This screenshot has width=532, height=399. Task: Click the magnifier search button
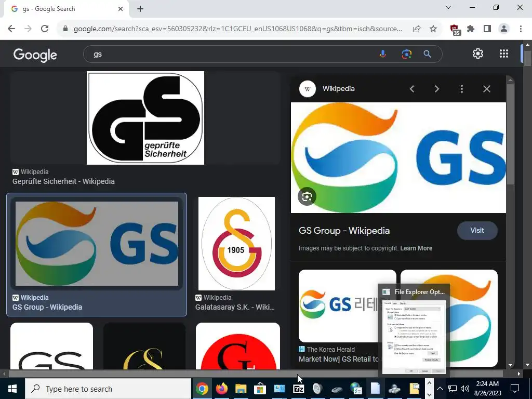[x=428, y=54]
